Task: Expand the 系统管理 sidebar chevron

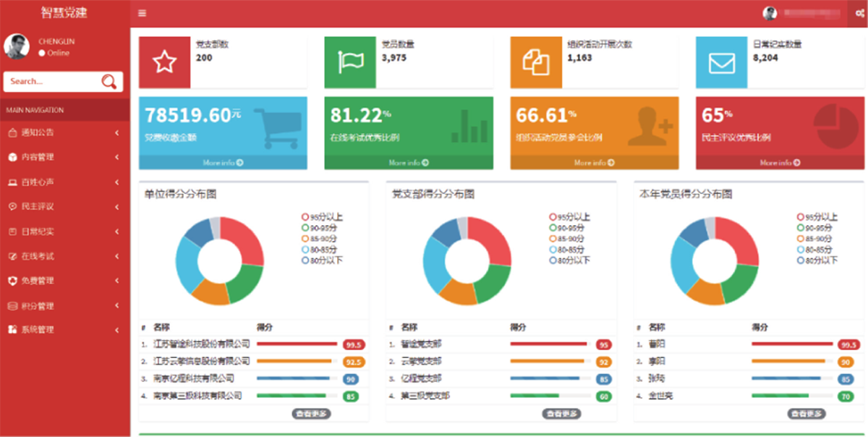Action: click(x=116, y=330)
